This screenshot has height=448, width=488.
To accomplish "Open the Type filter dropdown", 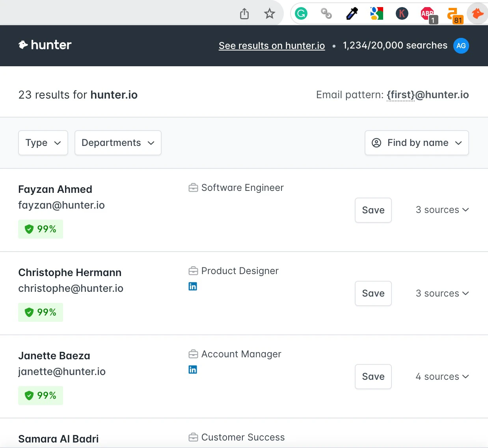I will (x=43, y=143).
